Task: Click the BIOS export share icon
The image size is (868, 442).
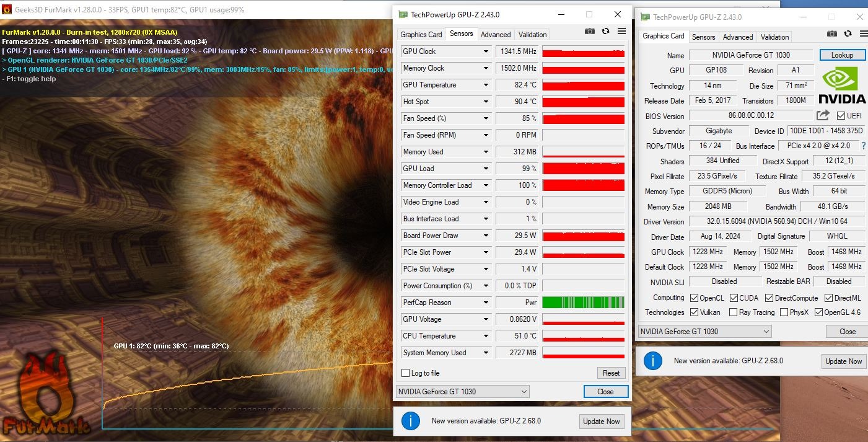Action: pyautogui.click(x=823, y=115)
